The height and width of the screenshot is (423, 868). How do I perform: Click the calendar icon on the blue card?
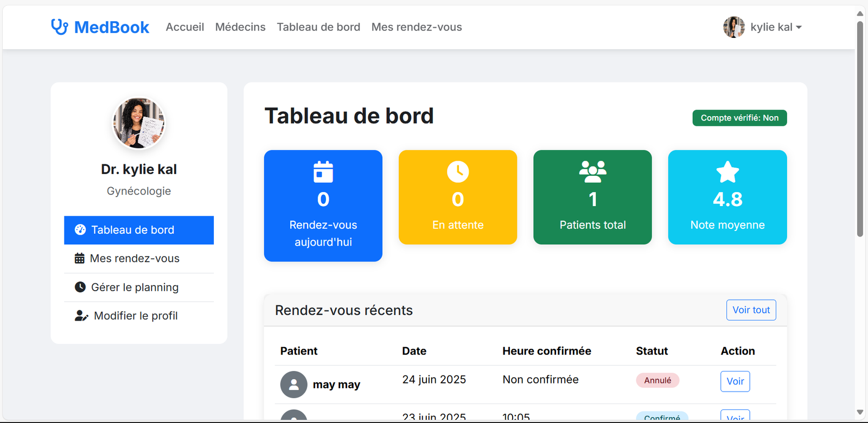[x=323, y=172]
